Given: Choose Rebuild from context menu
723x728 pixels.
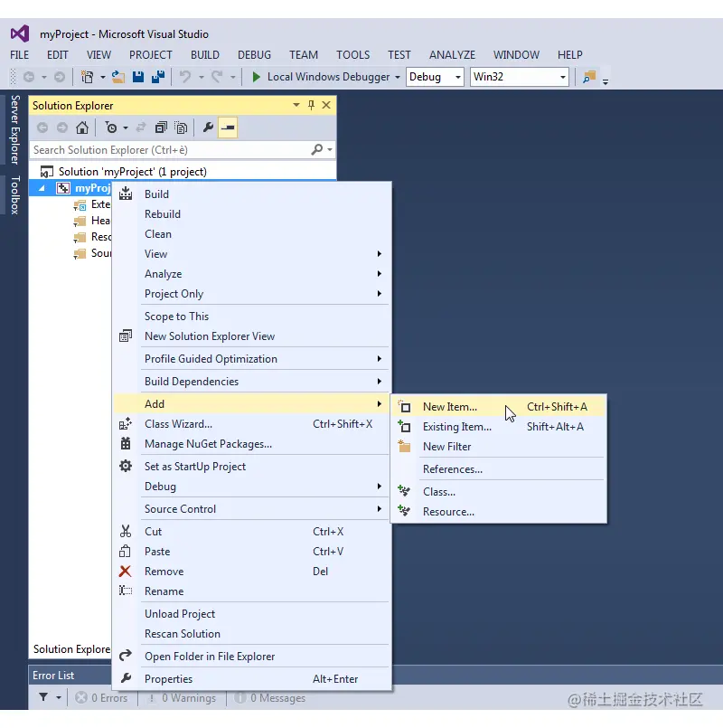Looking at the screenshot, I should tap(252, 214).
